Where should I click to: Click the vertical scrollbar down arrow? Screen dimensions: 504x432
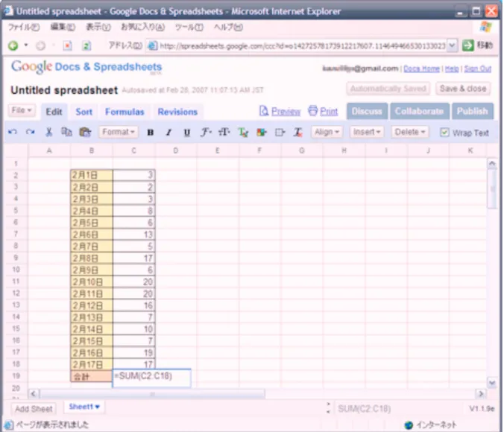coord(492,383)
